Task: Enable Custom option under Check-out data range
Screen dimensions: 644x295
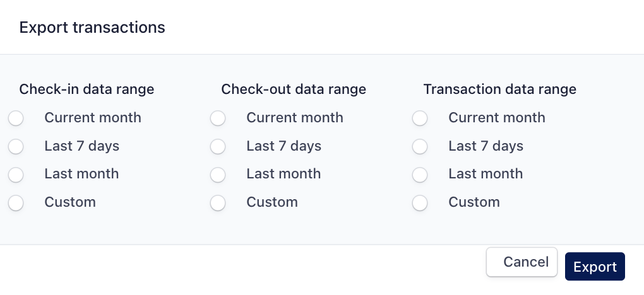Action: pos(218,203)
